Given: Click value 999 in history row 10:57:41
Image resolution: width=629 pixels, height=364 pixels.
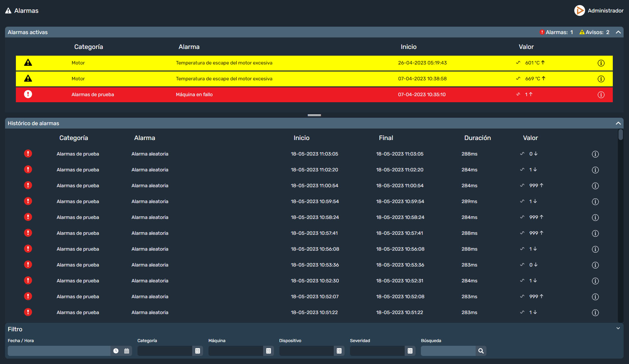Looking at the screenshot, I should (x=533, y=233).
